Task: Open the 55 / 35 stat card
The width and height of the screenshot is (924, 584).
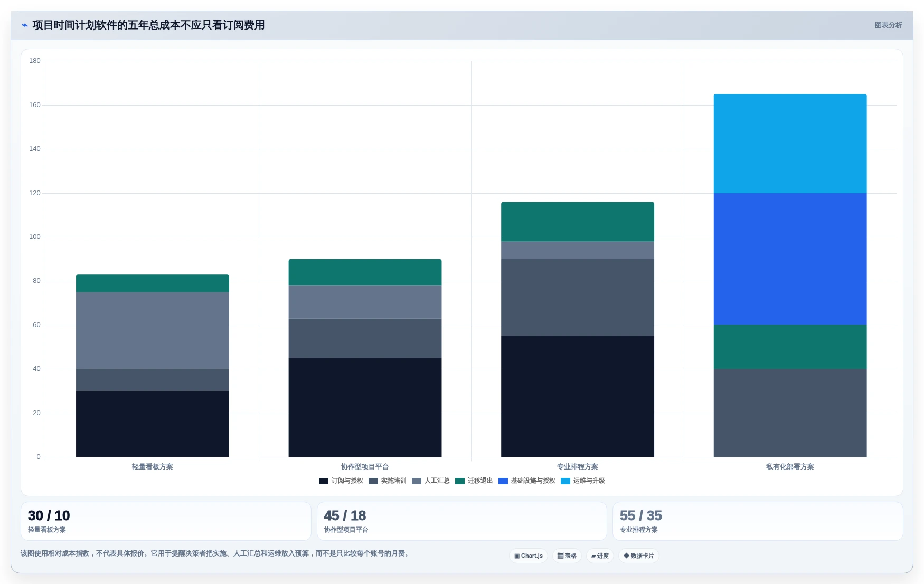Action: pyautogui.click(x=758, y=521)
